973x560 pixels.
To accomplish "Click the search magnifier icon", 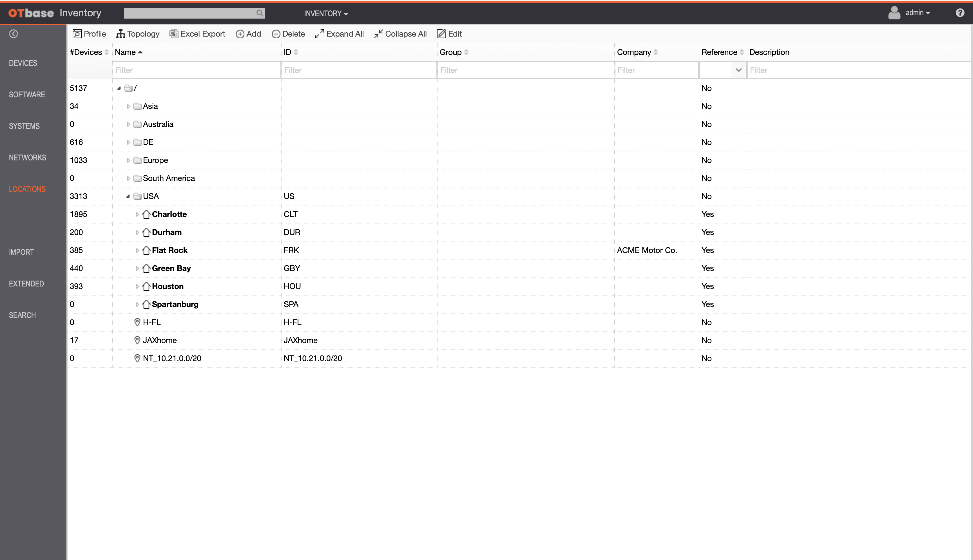I will (260, 13).
